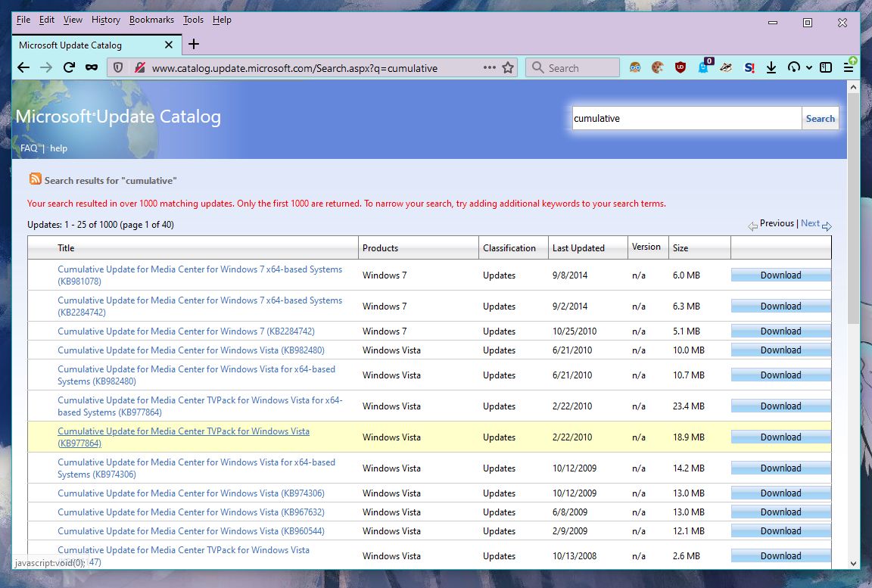Screen dimensions: 872x588
Task: Click the Privacy Badger extension icon
Action: tap(727, 67)
